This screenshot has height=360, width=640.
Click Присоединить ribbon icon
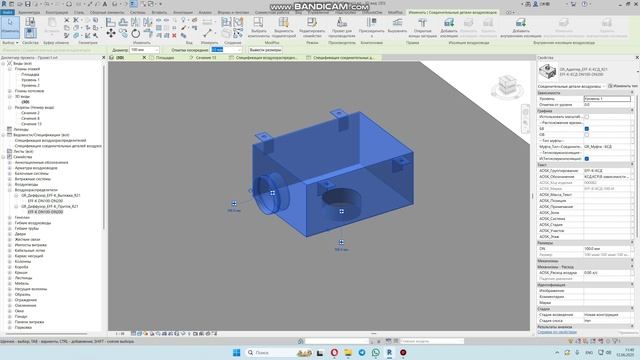point(371,27)
